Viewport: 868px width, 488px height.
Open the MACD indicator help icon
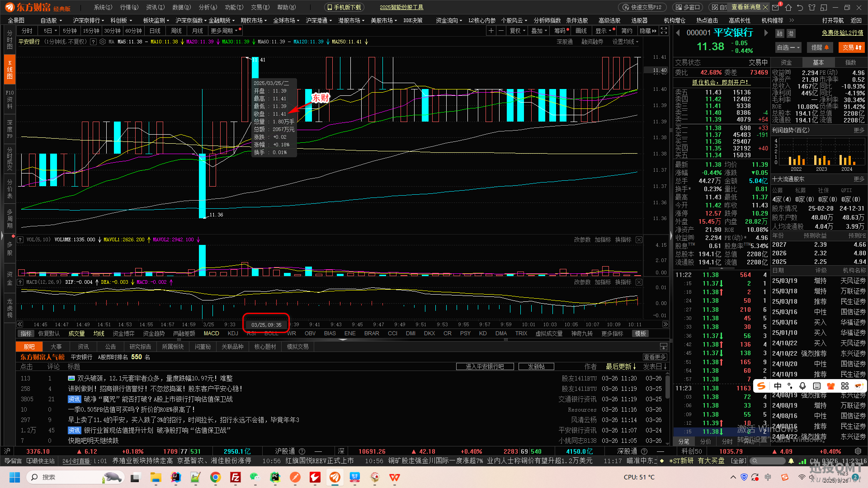tap(20, 282)
